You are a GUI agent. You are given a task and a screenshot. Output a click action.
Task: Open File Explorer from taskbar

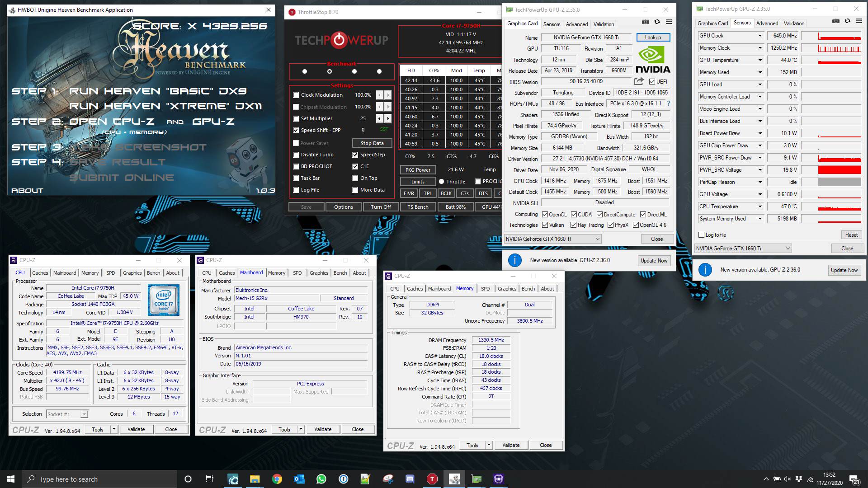[255, 479]
